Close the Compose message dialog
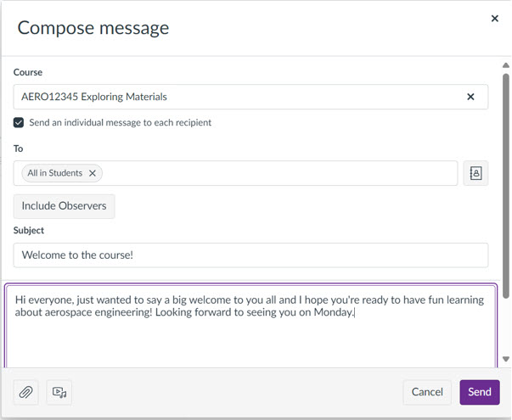The width and height of the screenshot is (512, 420). pos(495,19)
